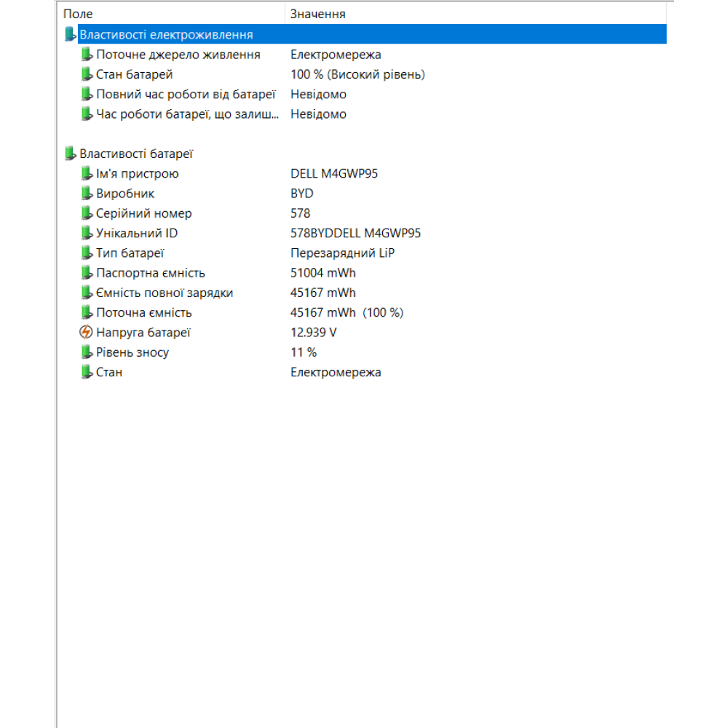Click the icon next to Унікальний ID

click(86, 233)
